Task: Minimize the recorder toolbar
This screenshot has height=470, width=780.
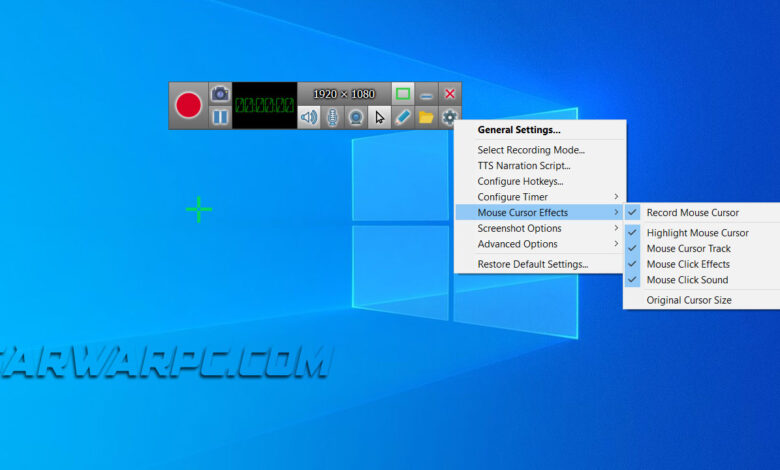Action: (x=426, y=94)
